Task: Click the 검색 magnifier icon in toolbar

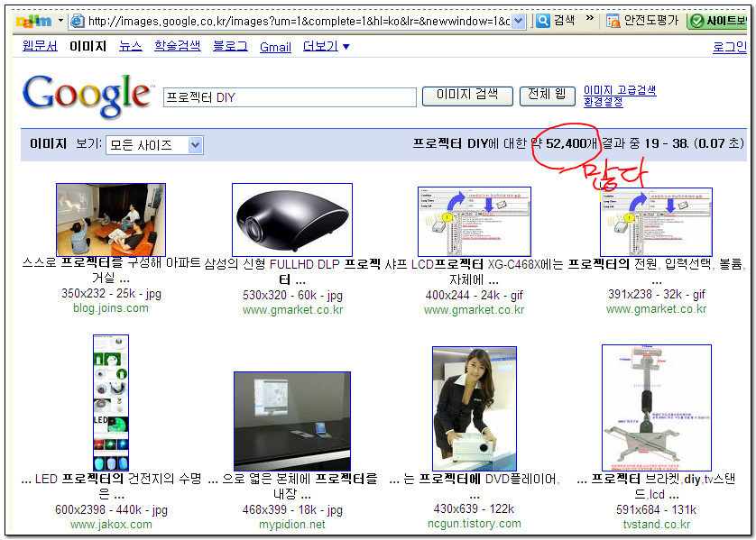Action: coord(543,21)
